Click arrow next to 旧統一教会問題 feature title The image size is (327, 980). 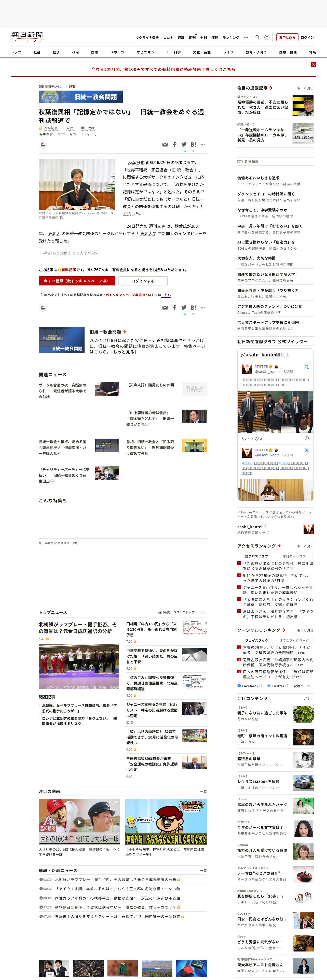(124, 332)
